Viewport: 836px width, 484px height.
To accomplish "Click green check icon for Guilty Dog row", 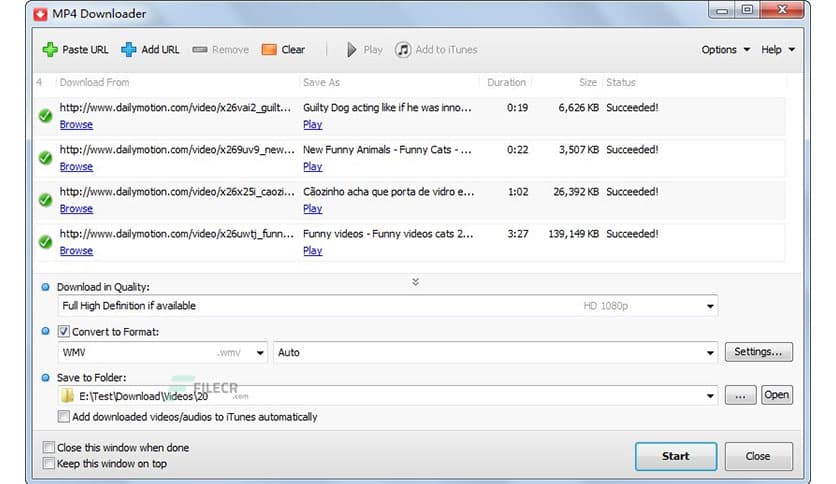I will coord(45,116).
